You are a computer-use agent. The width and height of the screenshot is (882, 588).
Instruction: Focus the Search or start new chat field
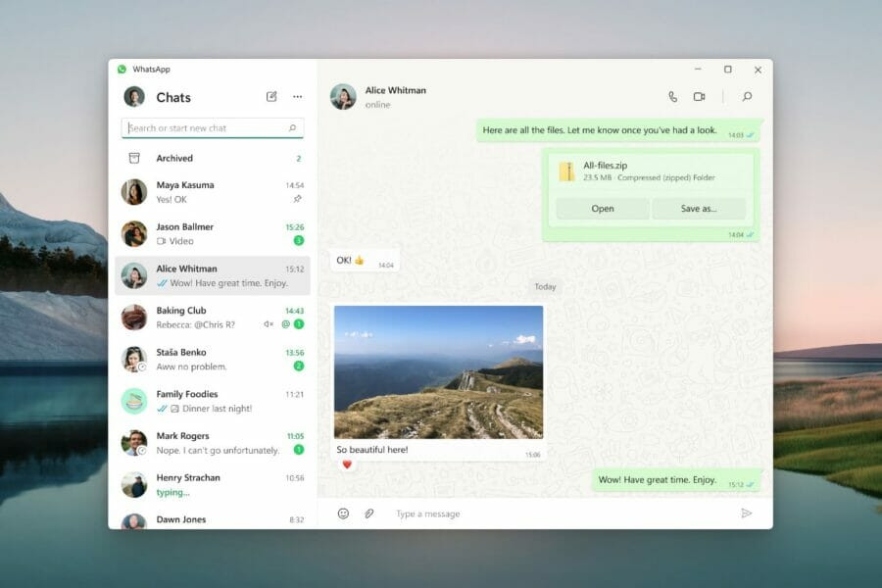point(213,128)
